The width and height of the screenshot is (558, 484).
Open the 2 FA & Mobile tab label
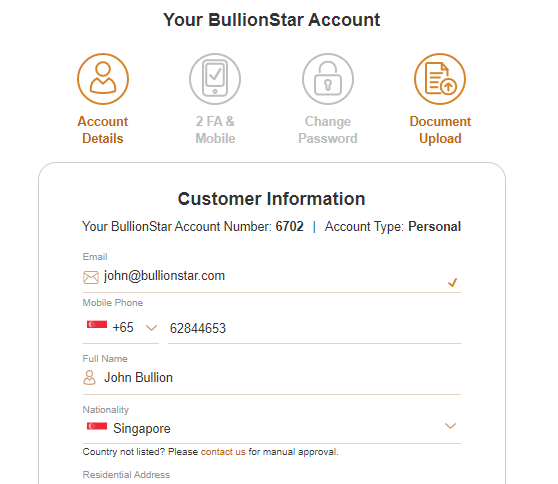point(215,130)
